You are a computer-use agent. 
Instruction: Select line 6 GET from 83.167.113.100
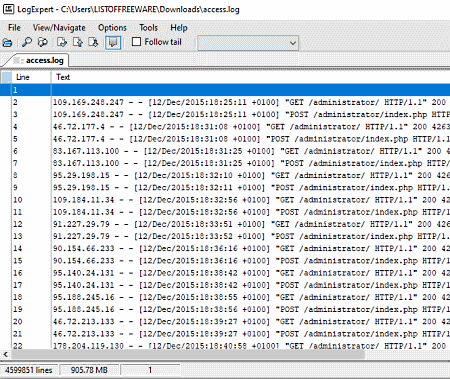pos(225,151)
